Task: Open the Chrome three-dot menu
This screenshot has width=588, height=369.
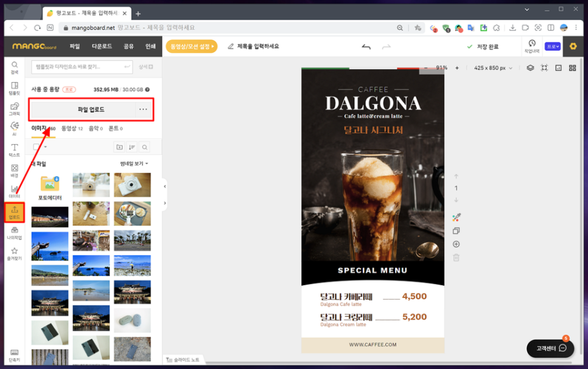Action: tap(576, 28)
